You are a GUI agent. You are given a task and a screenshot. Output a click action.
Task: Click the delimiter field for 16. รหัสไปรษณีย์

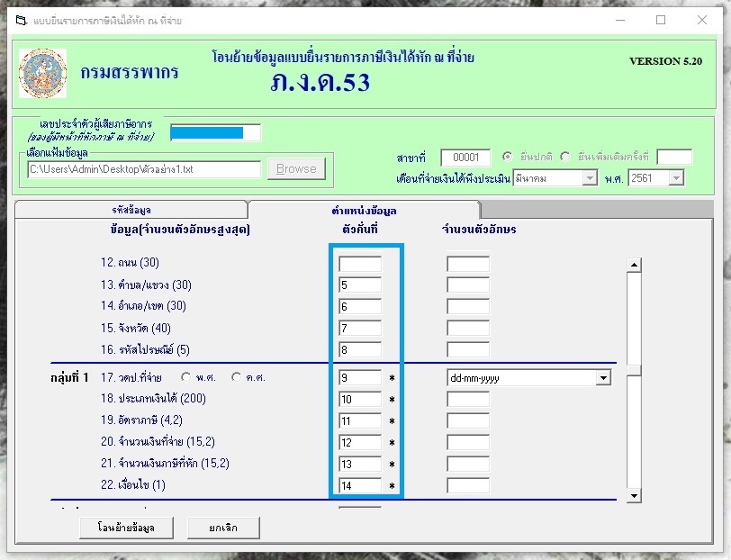point(360,349)
